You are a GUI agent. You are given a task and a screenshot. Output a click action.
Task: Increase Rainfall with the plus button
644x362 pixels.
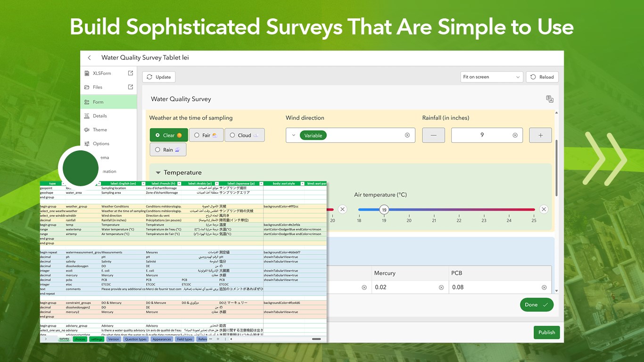pos(540,135)
